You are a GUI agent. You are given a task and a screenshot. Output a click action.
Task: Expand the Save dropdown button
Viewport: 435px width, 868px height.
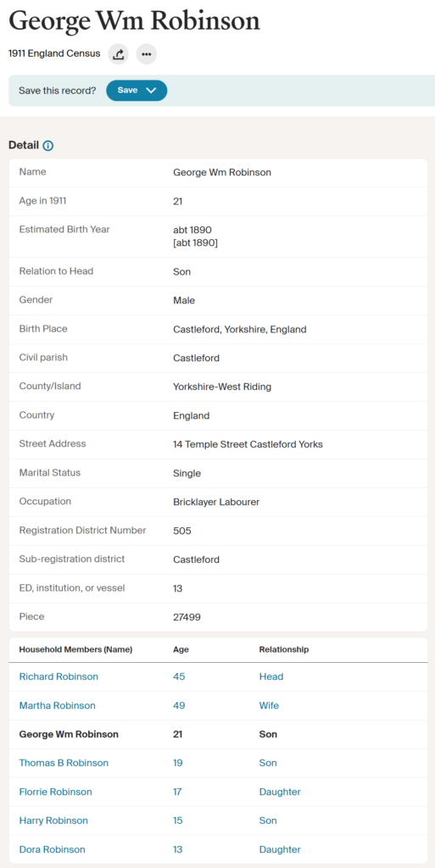137,90
